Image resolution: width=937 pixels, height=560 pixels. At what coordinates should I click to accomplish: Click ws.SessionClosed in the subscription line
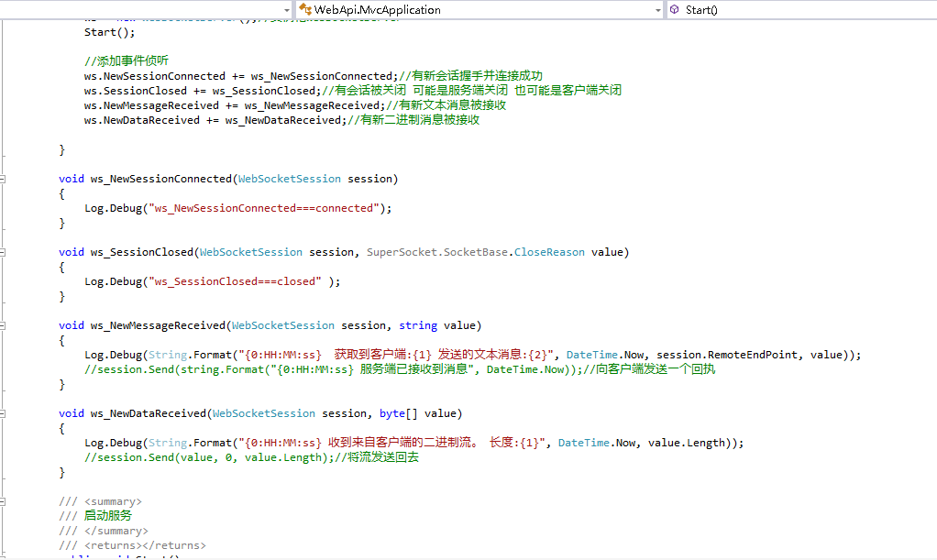(x=136, y=91)
